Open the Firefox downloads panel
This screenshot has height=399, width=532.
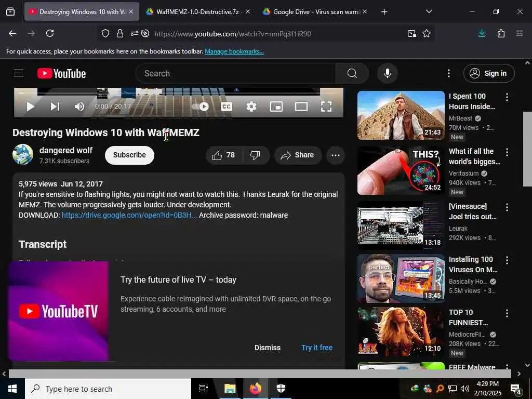click(482, 34)
